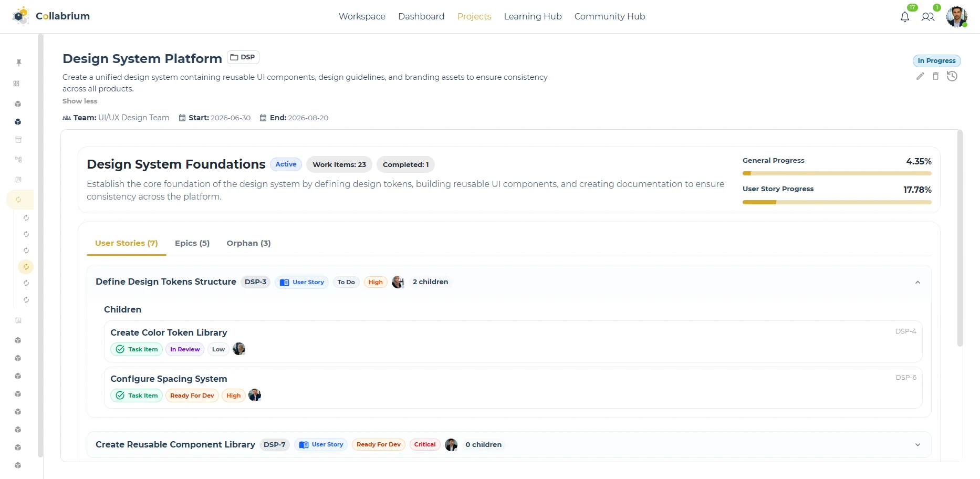Open the Configure Spacing System task title
Viewport: 980px width, 479px height.
point(169,379)
